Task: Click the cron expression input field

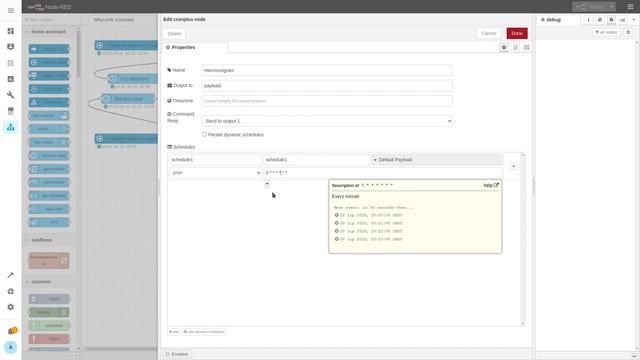Action: pyautogui.click(x=383, y=173)
